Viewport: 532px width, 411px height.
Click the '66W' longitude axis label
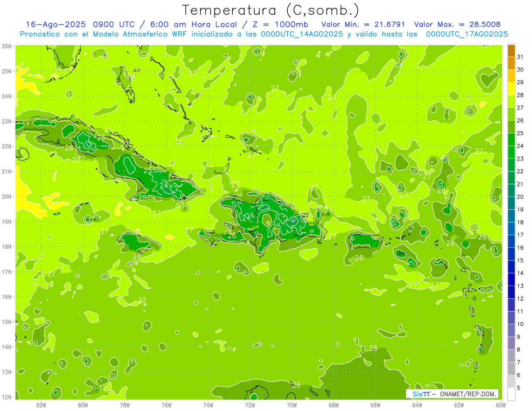pyautogui.click(x=376, y=405)
